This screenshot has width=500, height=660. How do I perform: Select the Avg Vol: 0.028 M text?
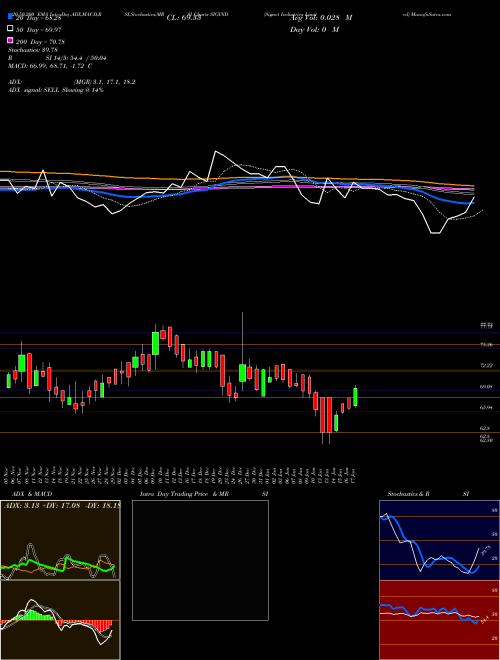(321, 18)
